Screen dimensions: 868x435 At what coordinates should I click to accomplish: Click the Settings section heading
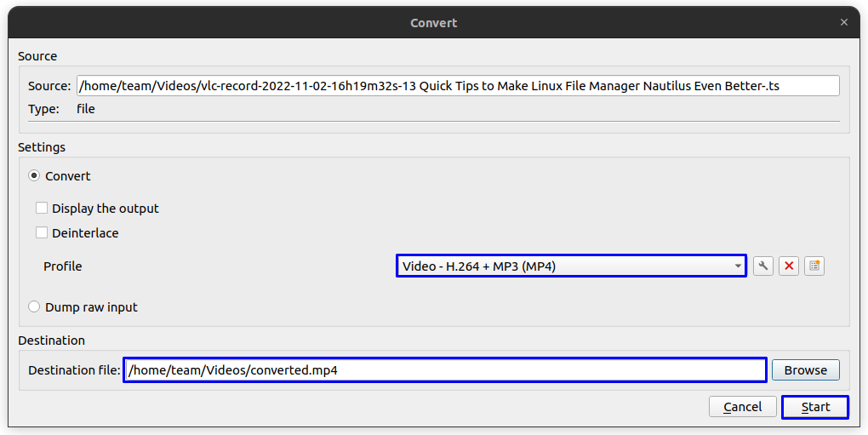click(42, 147)
